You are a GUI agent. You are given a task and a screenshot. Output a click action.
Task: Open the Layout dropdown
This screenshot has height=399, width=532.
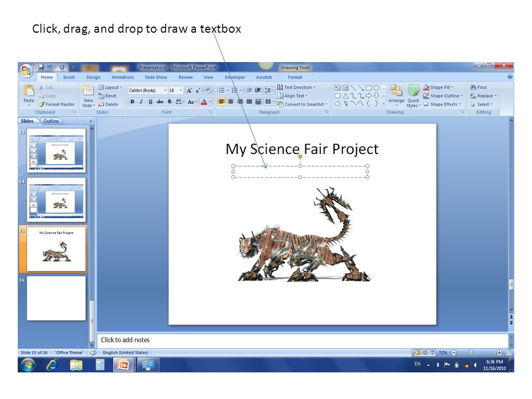(x=110, y=87)
